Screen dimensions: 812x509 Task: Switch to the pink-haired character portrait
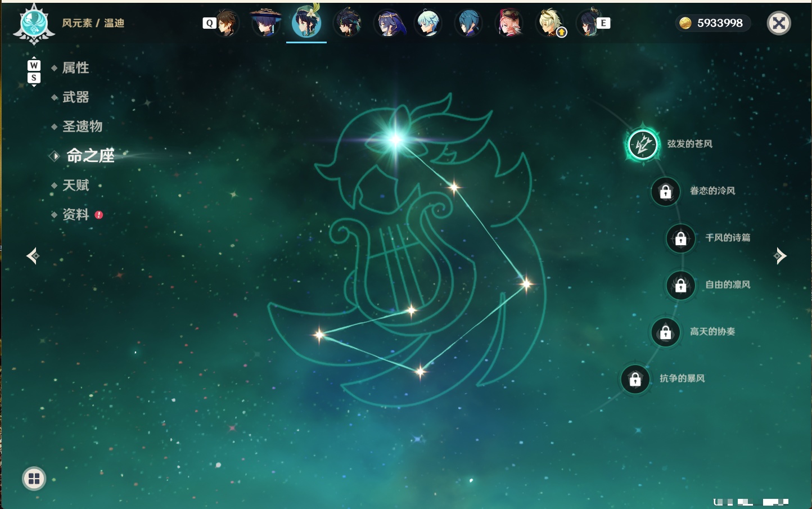[x=509, y=23]
